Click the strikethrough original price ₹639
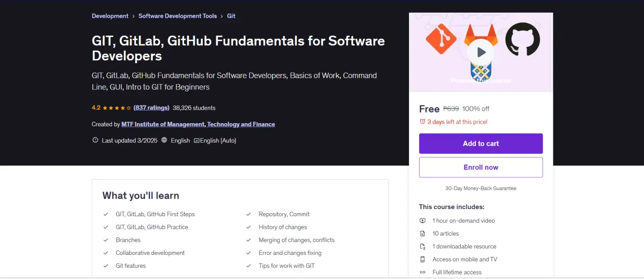The image size is (644, 279). [451, 109]
